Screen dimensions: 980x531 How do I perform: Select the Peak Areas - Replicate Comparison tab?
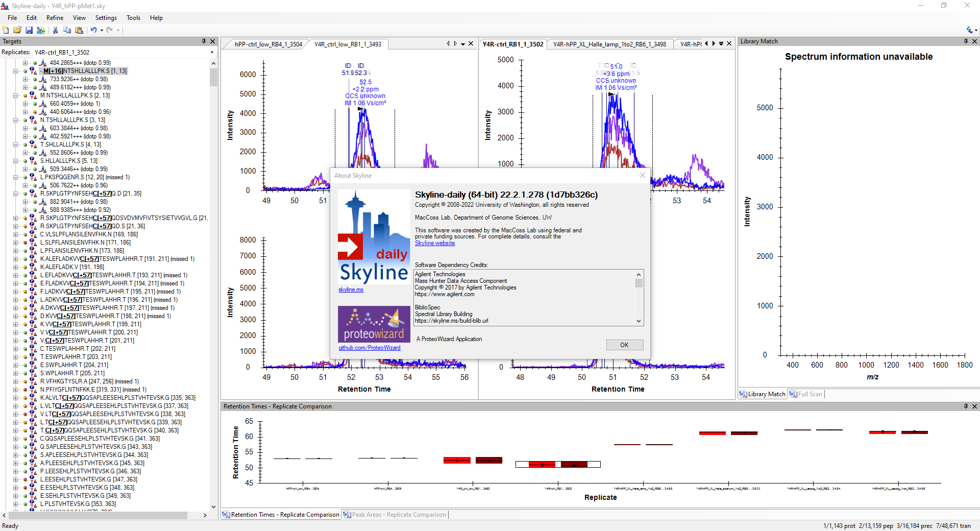click(x=395, y=515)
